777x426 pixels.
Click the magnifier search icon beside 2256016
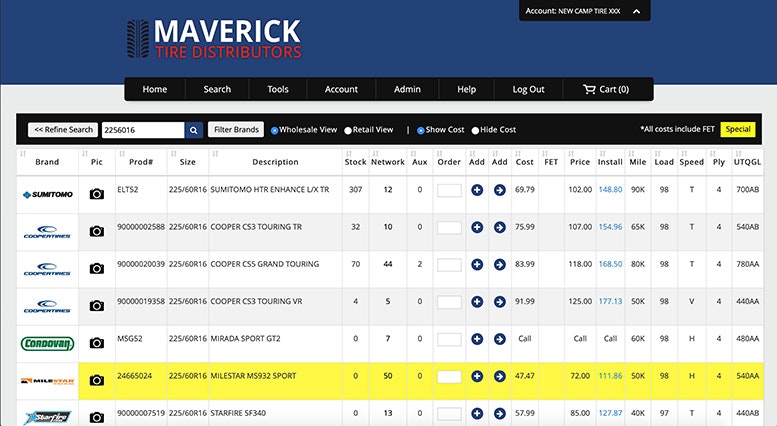pyautogui.click(x=194, y=130)
